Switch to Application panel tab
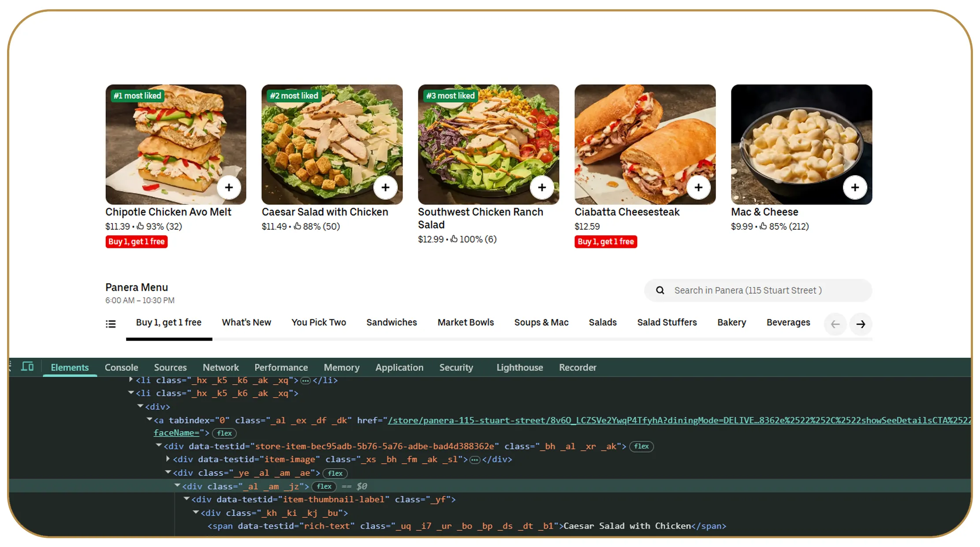Image resolution: width=980 pixels, height=547 pixels. click(x=399, y=367)
